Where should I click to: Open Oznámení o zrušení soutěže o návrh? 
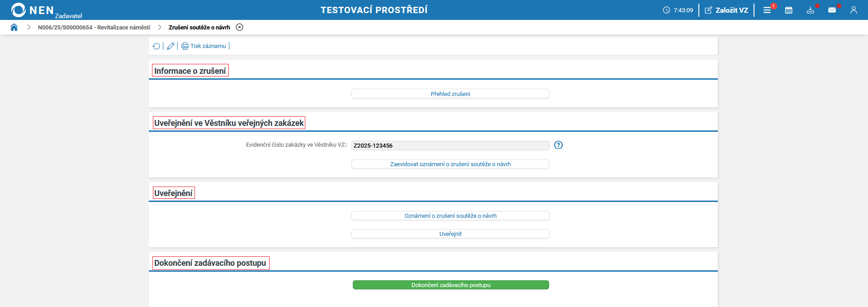[451, 216]
